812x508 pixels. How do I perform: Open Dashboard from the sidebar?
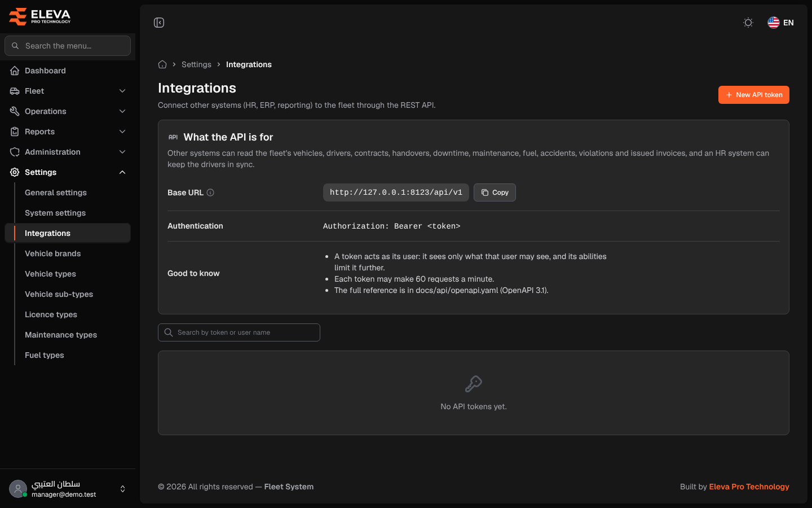68,71
